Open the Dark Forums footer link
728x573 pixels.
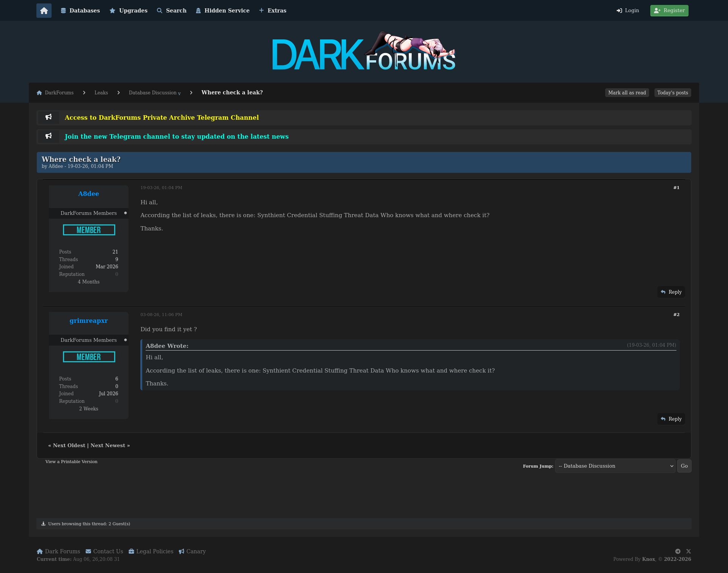[x=58, y=551]
